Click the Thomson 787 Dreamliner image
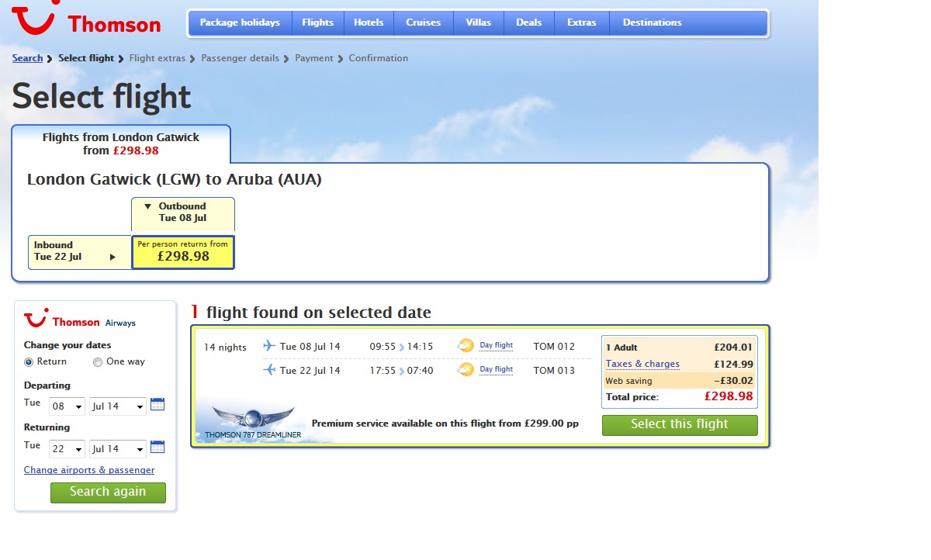 point(253,422)
